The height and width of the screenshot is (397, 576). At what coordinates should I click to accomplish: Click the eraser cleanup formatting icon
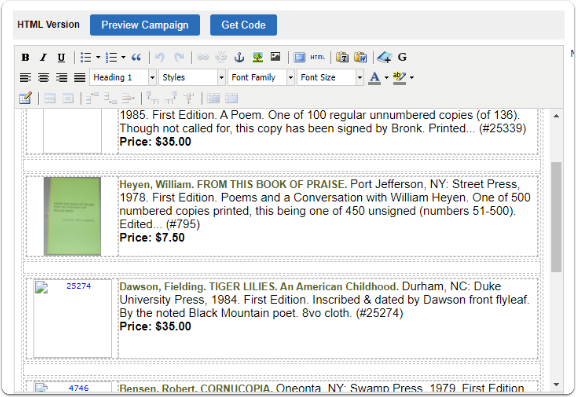pyautogui.click(x=385, y=57)
